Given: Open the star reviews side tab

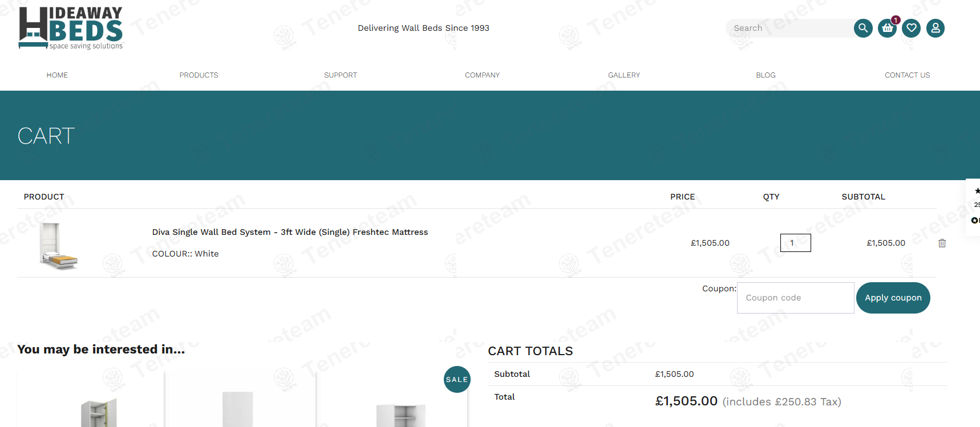Looking at the screenshot, I should 974,205.
